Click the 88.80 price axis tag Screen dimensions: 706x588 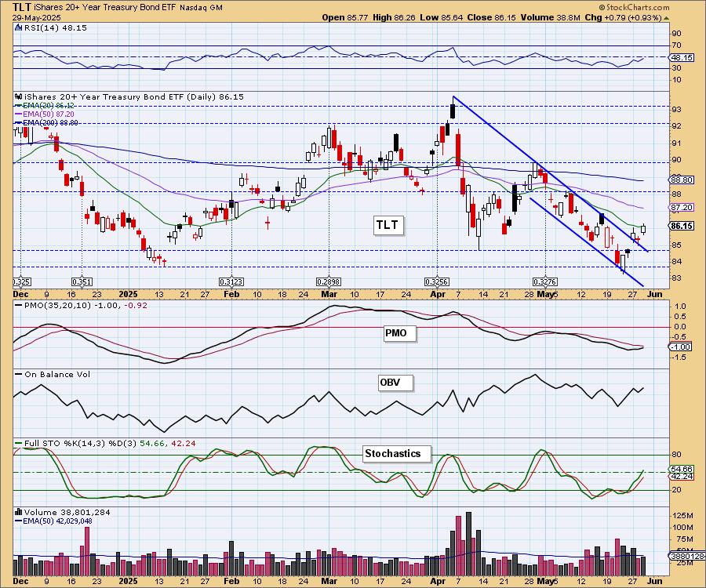pos(681,180)
